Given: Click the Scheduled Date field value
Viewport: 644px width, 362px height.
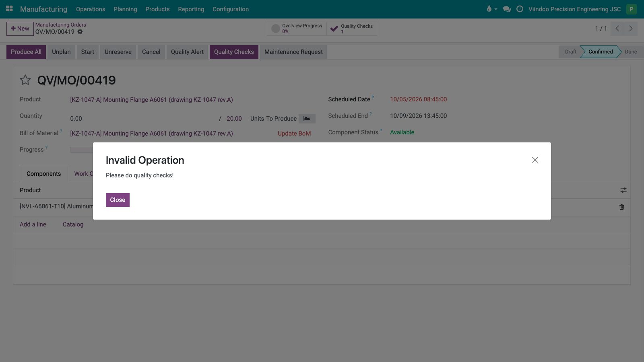Looking at the screenshot, I should [x=418, y=99].
